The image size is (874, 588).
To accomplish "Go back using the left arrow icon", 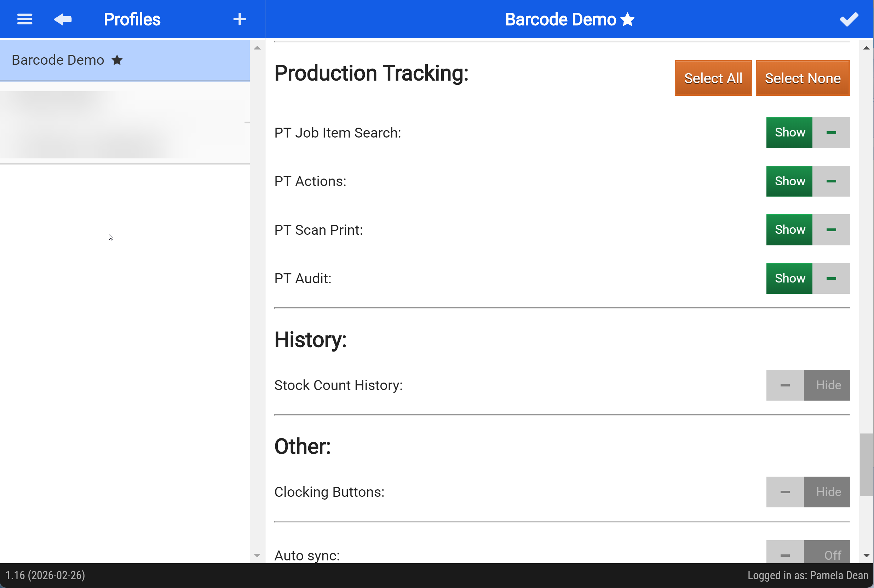I will pos(63,19).
